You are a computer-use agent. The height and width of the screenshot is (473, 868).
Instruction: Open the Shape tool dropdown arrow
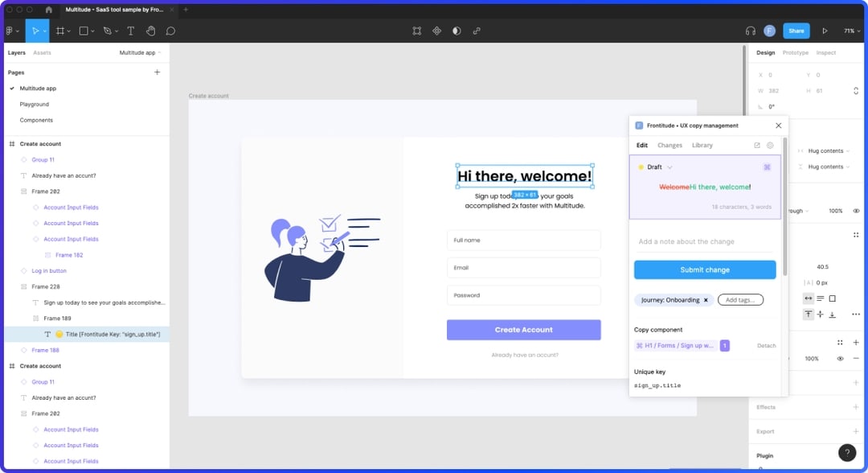click(x=92, y=31)
